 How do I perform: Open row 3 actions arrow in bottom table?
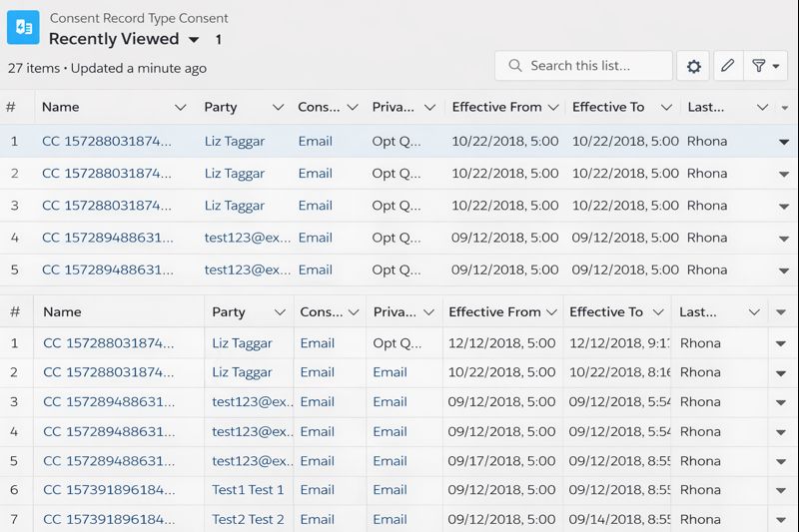(x=781, y=402)
